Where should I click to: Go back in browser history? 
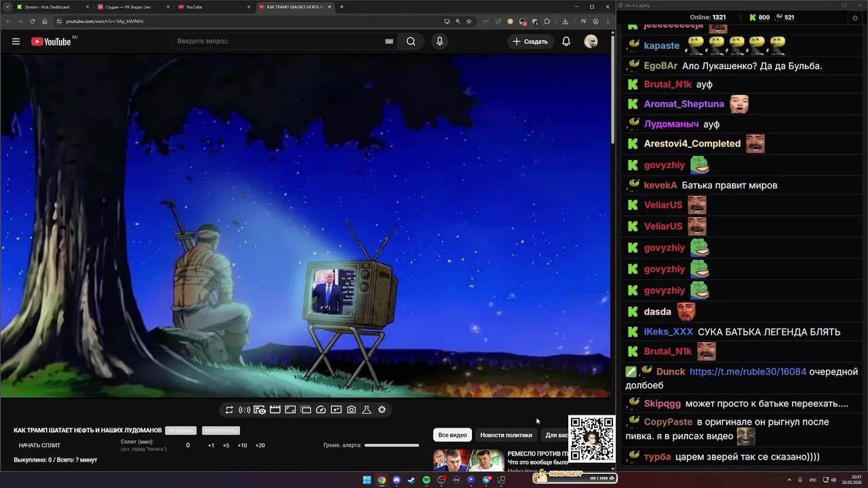[7, 21]
